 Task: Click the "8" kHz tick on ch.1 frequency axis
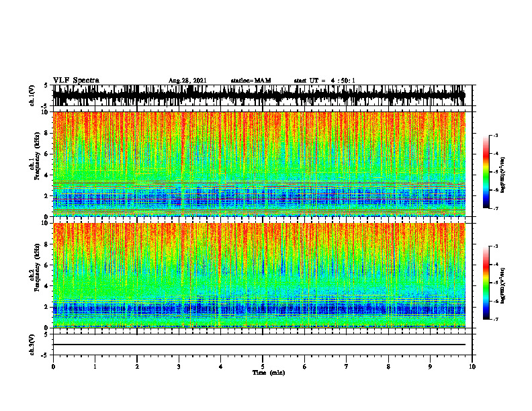pyautogui.click(x=47, y=133)
